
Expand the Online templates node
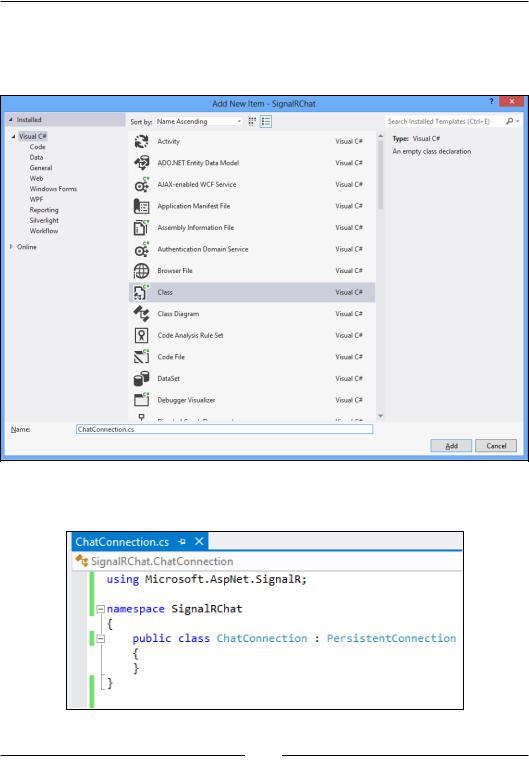pyautogui.click(x=11, y=247)
